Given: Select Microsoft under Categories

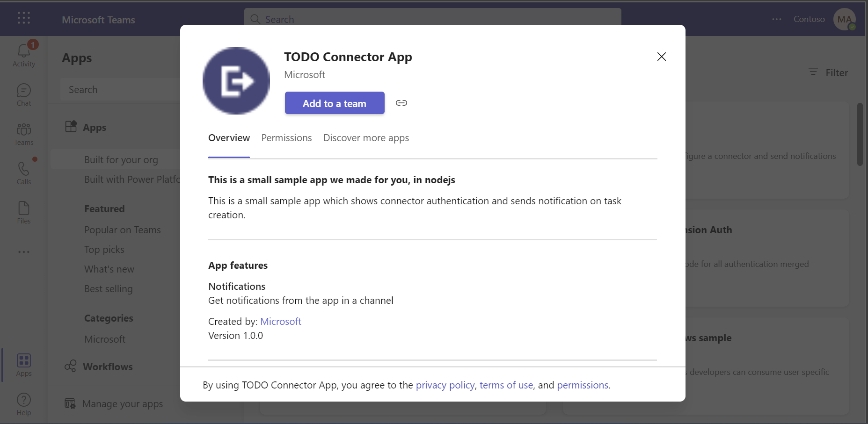Looking at the screenshot, I should pyautogui.click(x=105, y=339).
